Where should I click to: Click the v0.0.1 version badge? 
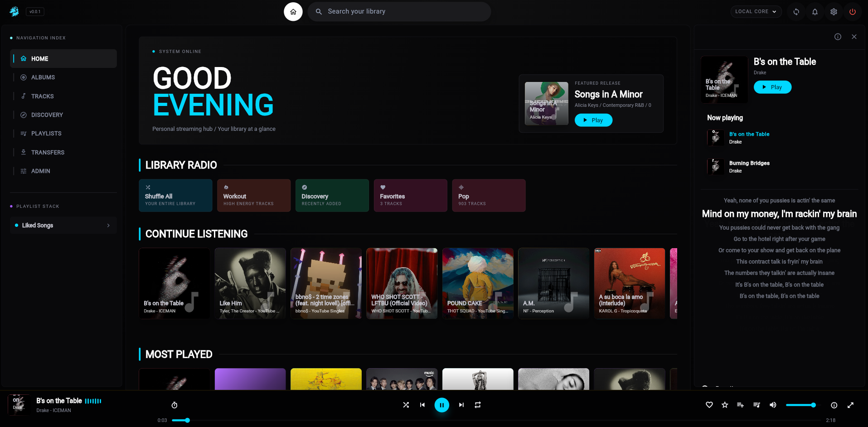[x=35, y=12]
